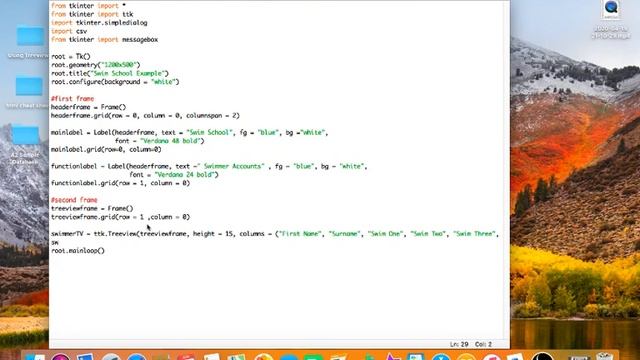Click the 'functionlabel = Label(' line

[209, 166]
